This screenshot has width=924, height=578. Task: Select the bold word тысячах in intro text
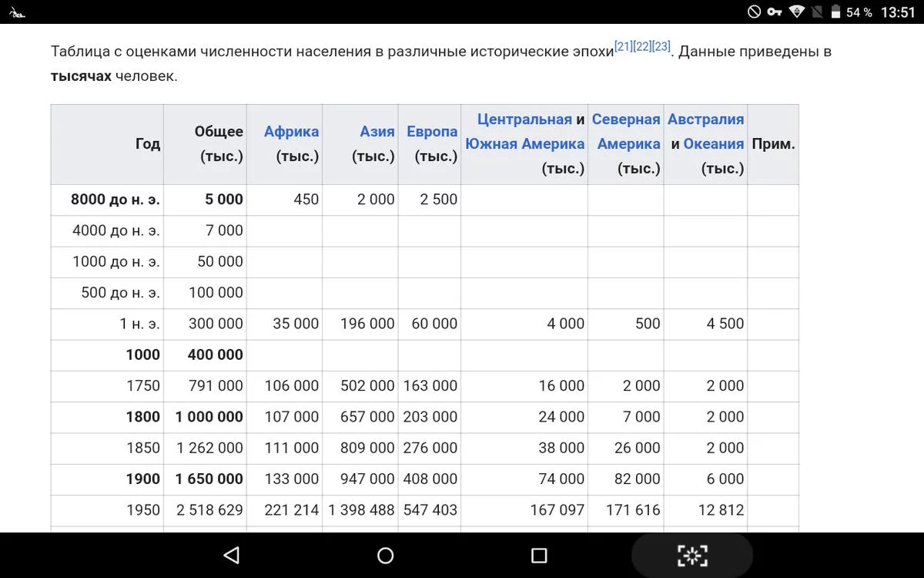81,76
